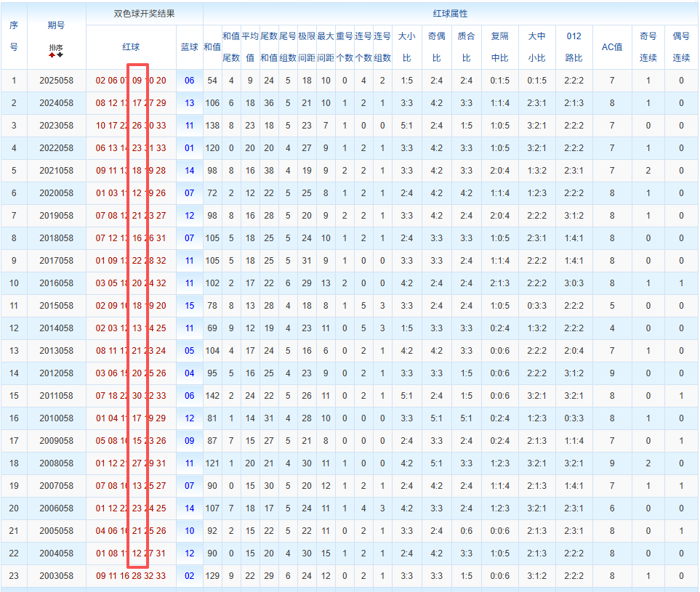Image resolution: width=700 pixels, height=592 pixels.
Task: Click blue ball 02 in issue 2003058 row
Action: coord(189,576)
